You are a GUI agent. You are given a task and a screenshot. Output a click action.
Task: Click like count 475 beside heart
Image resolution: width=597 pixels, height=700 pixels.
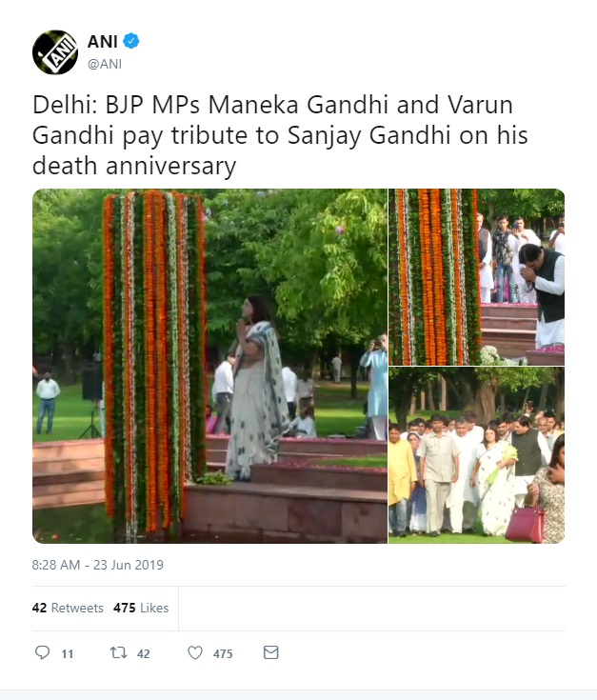223,653
